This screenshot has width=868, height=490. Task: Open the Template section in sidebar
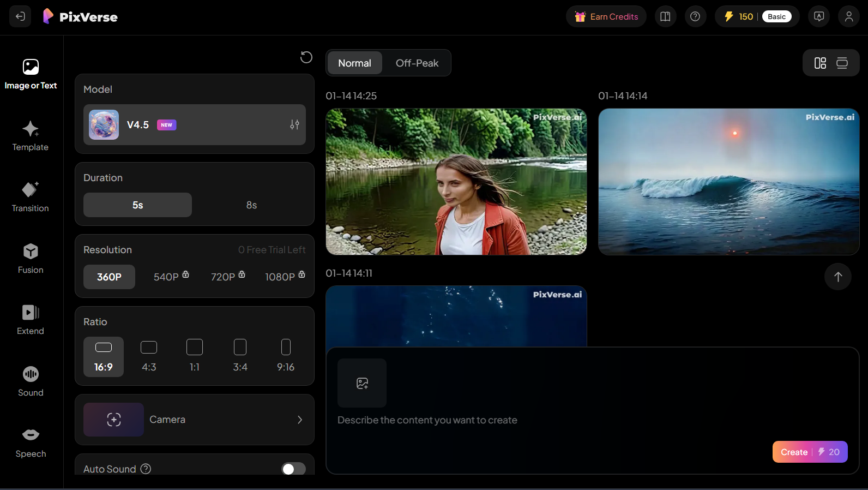coord(31,136)
